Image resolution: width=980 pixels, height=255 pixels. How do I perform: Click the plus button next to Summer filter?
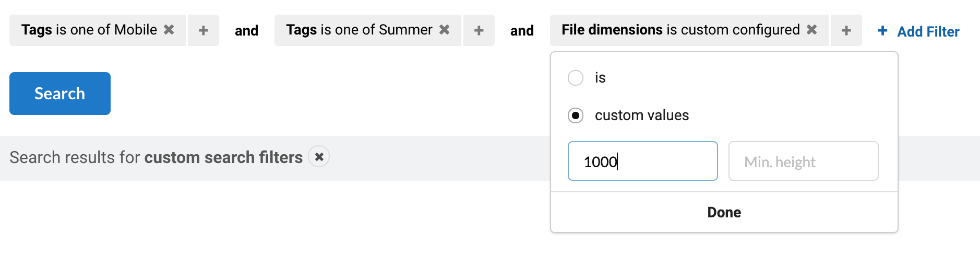coord(479,30)
